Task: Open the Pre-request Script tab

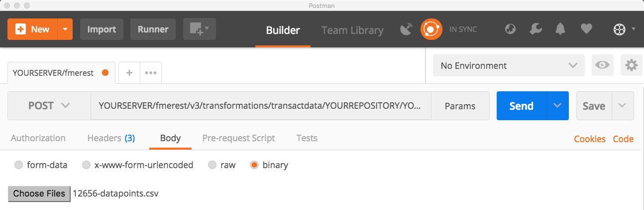Action: point(238,138)
